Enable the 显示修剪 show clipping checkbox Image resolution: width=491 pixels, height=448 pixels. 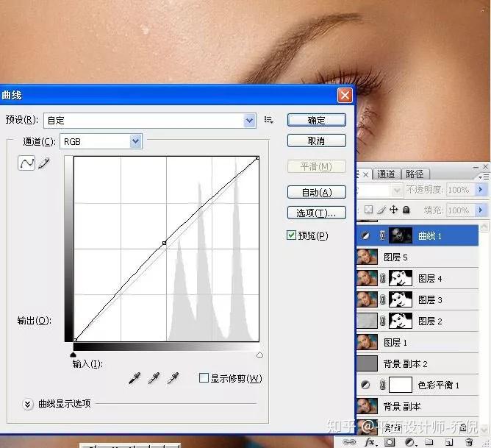(204, 378)
